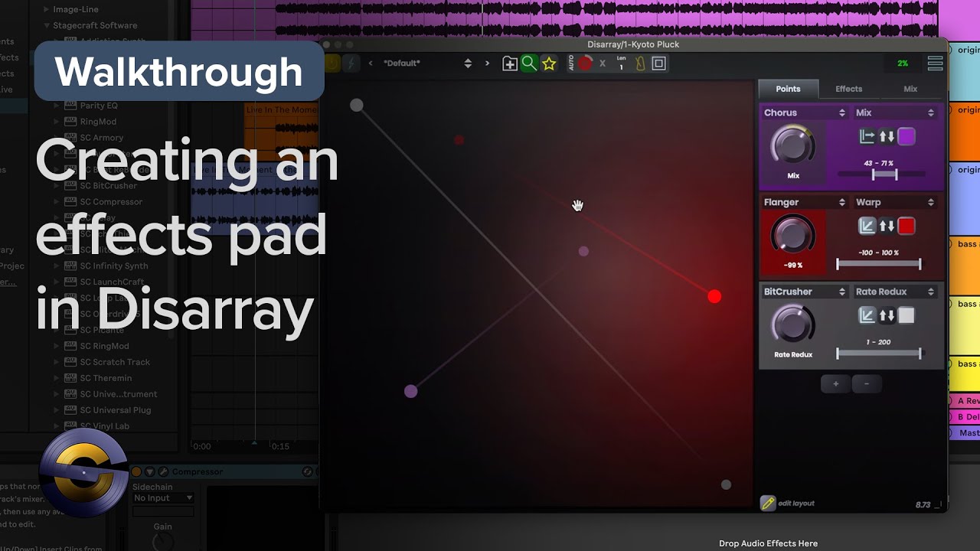Image resolution: width=980 pixels, height=551 pixels.
Task: Click the Flanger -100 - 100 % range slider
Action: (879, 264)
